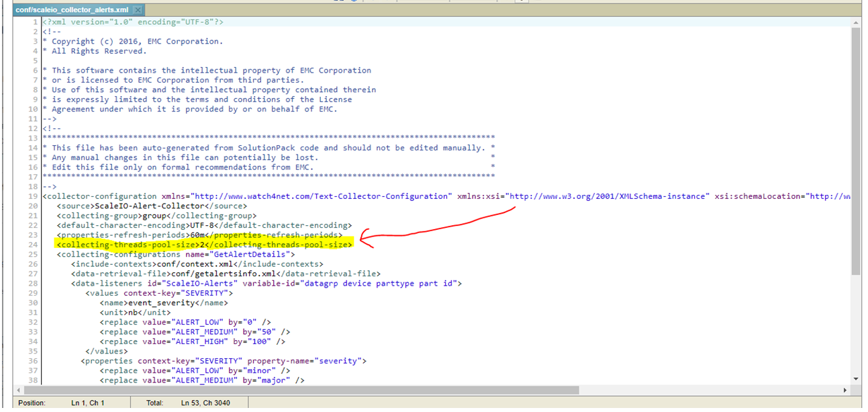Click the replace ALERT_LOW by "0" line

click(185, 322)
